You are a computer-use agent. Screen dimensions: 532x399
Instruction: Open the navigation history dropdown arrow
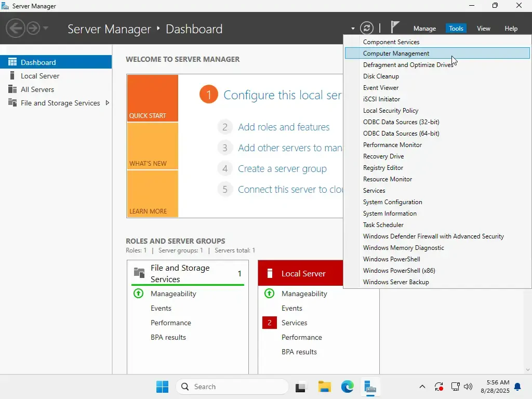coord(46,28)
